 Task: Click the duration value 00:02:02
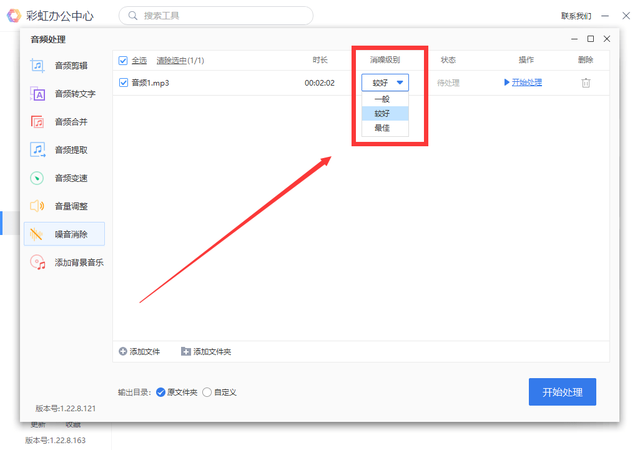(320, 83)
